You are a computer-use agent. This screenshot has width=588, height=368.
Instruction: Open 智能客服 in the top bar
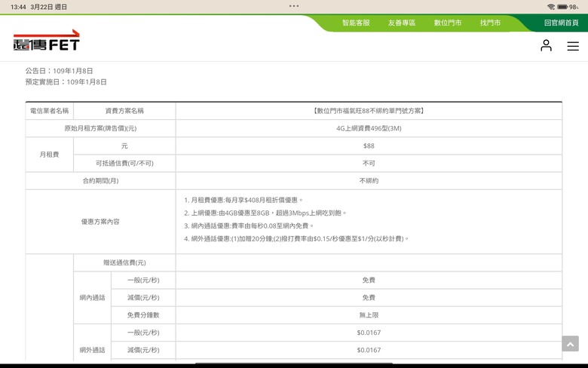pyautogui.click(x=356, y=23)
